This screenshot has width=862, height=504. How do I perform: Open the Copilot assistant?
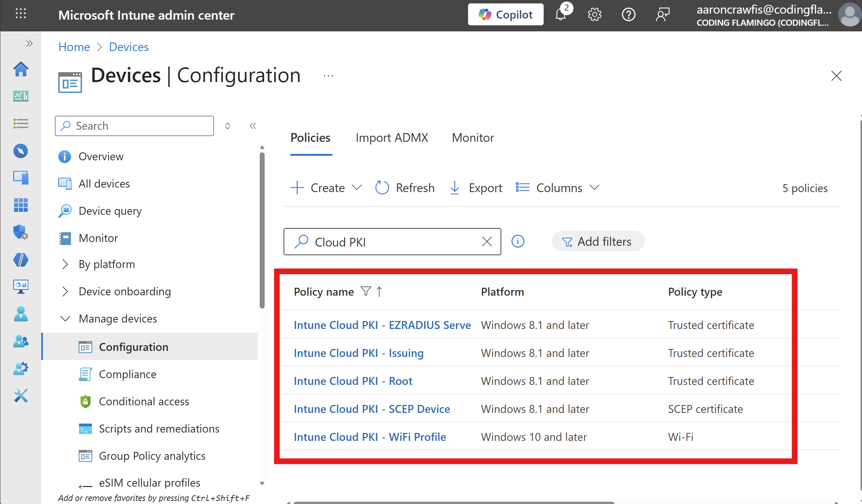[505, 14]
